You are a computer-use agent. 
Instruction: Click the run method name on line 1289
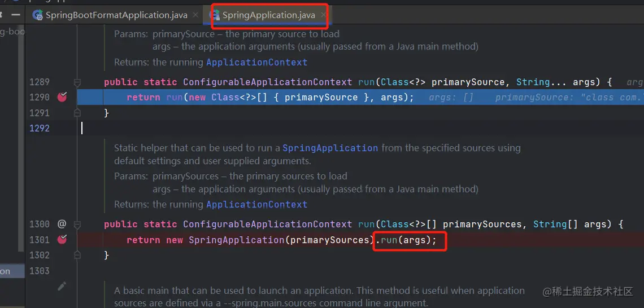tap(366, 82)
